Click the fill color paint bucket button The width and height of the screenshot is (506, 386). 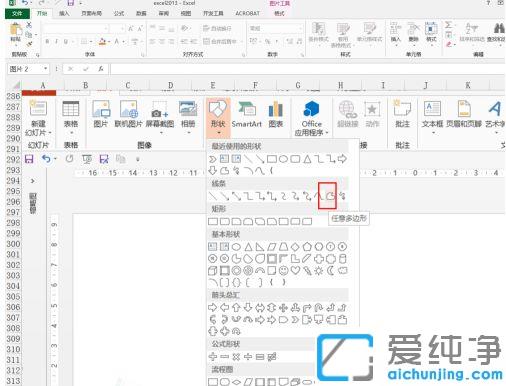[x=102, y=41]
